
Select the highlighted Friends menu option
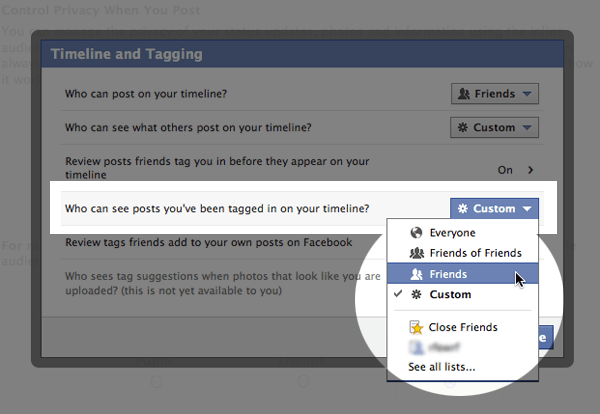coord(448,274)
